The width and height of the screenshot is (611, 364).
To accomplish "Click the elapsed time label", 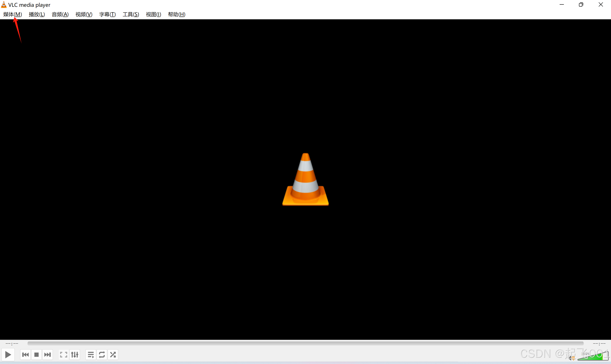I will (x=12, y=344).
